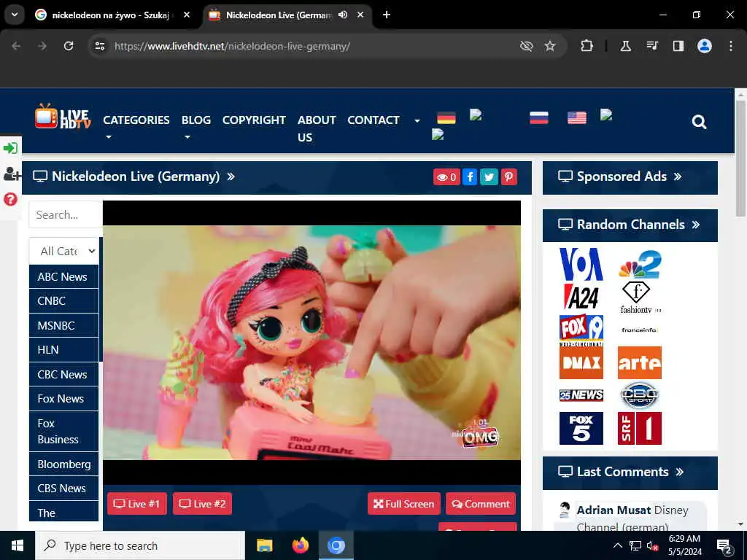Select Bloomberg in the channel list
The width and height of the screenshot is (747, 560).
tap(64, 464)
